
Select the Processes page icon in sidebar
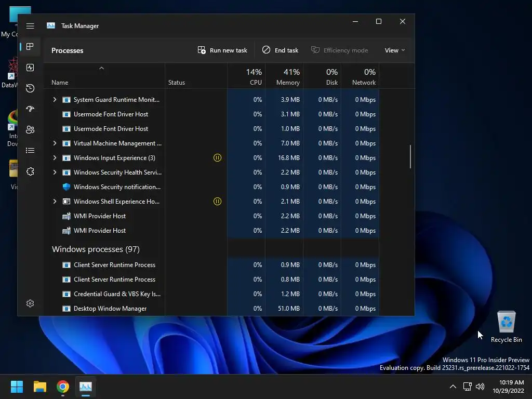click(x=30, y=46)
